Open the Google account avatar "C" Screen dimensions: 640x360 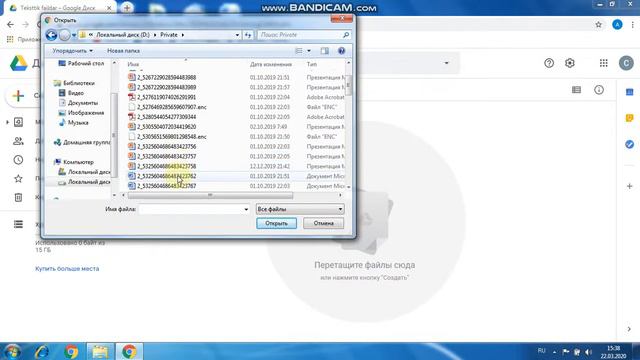(x=626, y=63)
